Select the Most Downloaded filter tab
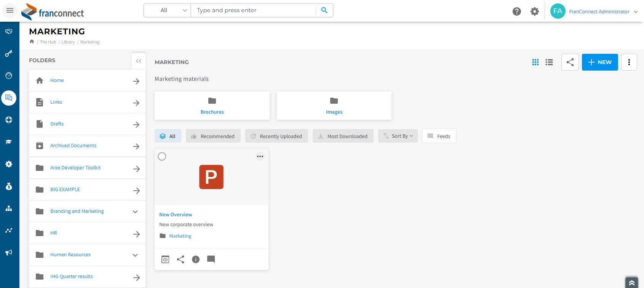The width and height of the screenshot is (644, 288). click(343, 136)
